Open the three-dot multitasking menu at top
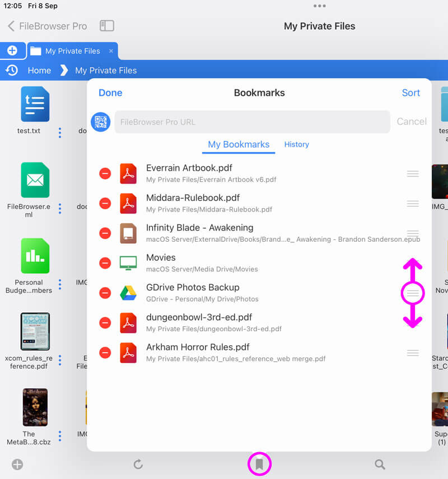 coord(320,6)
